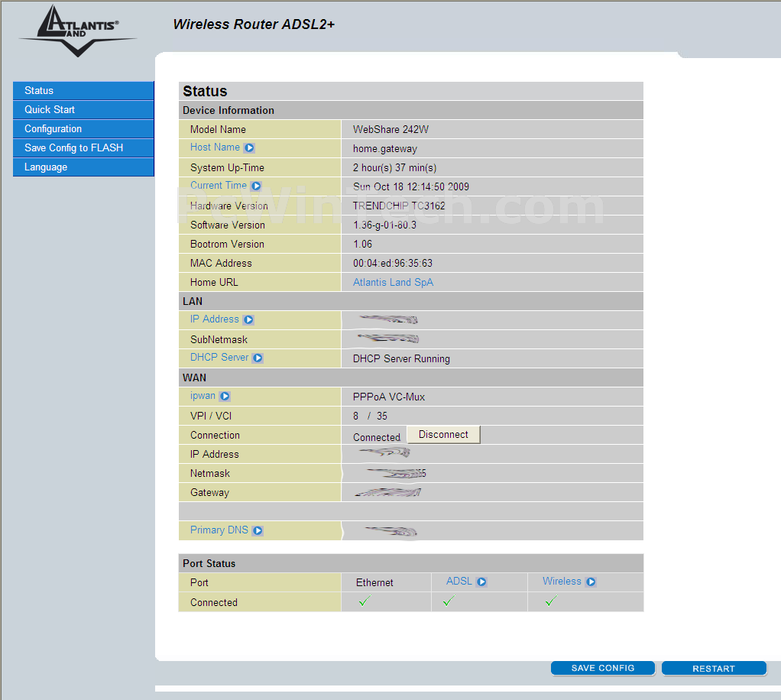The image size is (781, 700).
Task: Select the Ethernet port column label
Action: [x=374, y=582]
